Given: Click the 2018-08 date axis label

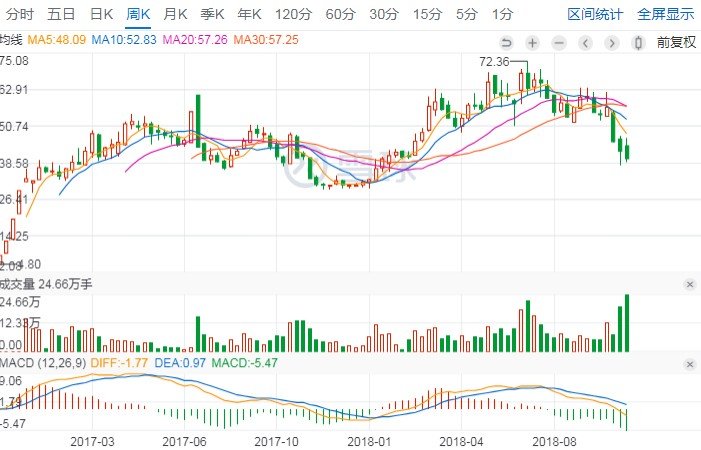Looking at the screenshot, I should tap(554, 442).
